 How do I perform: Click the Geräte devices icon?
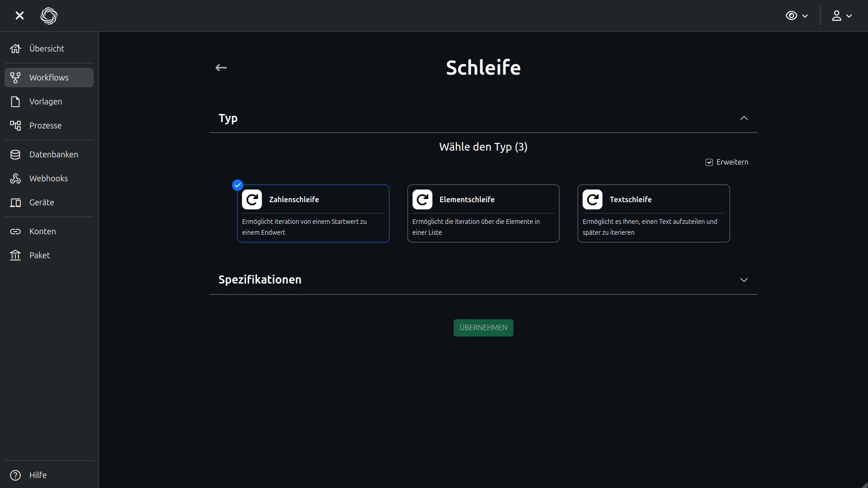pos(15,203)
